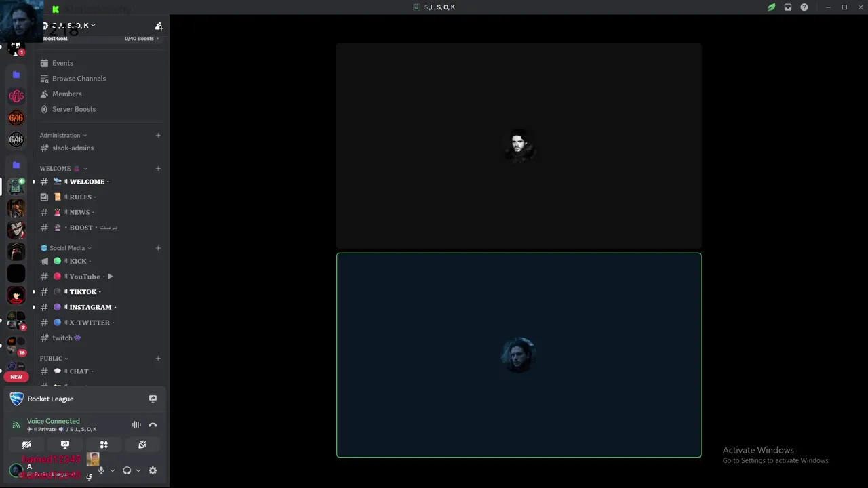Open headphone output options arrow
The width and height of the screenshot is (868, 488).
click(138, 470)
